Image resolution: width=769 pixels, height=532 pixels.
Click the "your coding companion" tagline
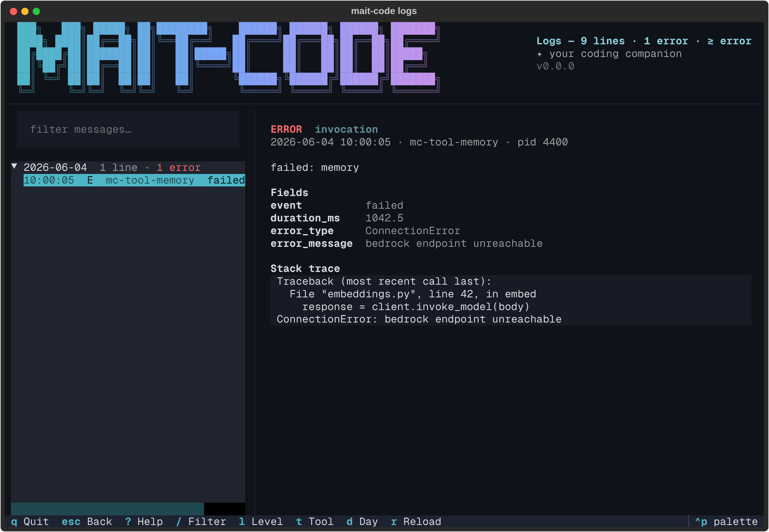pyautogui.click(x=615, y=54)
